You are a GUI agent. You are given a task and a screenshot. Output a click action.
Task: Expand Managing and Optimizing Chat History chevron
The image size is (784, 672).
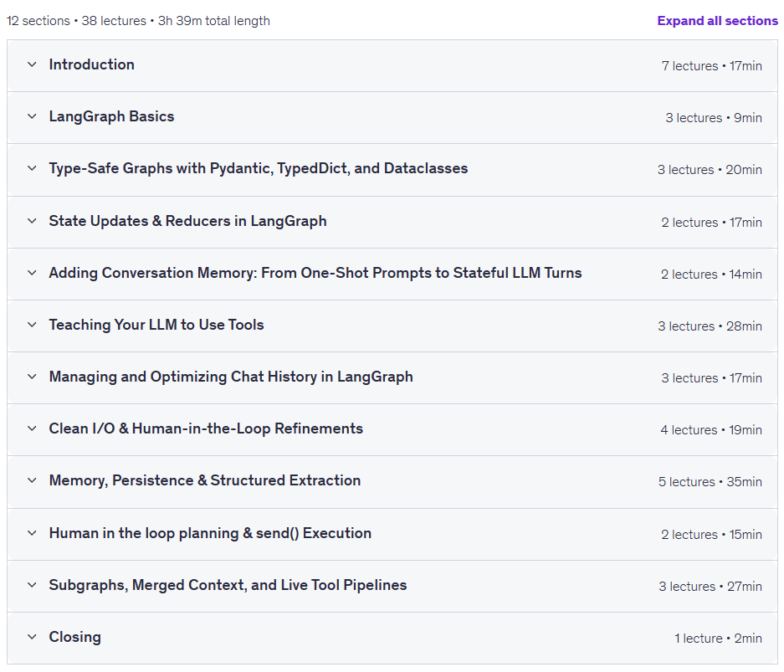click(32, 377)
